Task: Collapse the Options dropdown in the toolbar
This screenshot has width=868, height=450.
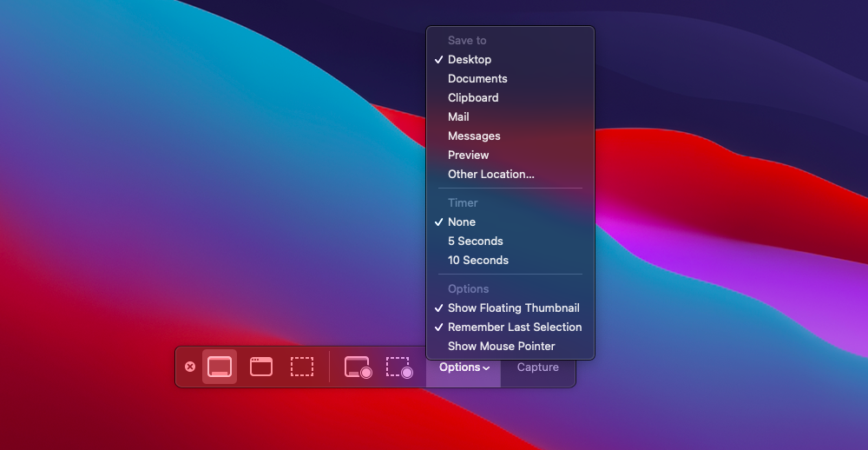Action: [464, 367]
